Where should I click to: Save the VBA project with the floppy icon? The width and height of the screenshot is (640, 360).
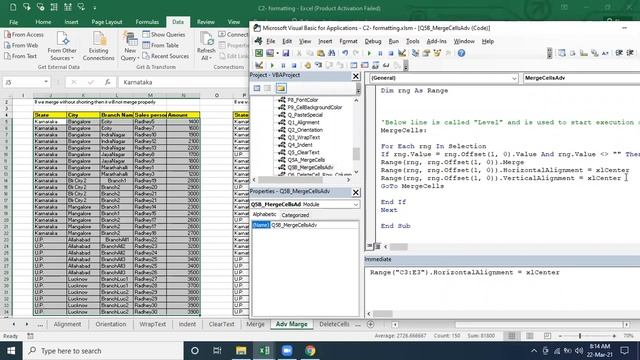(x=286, y=53)
